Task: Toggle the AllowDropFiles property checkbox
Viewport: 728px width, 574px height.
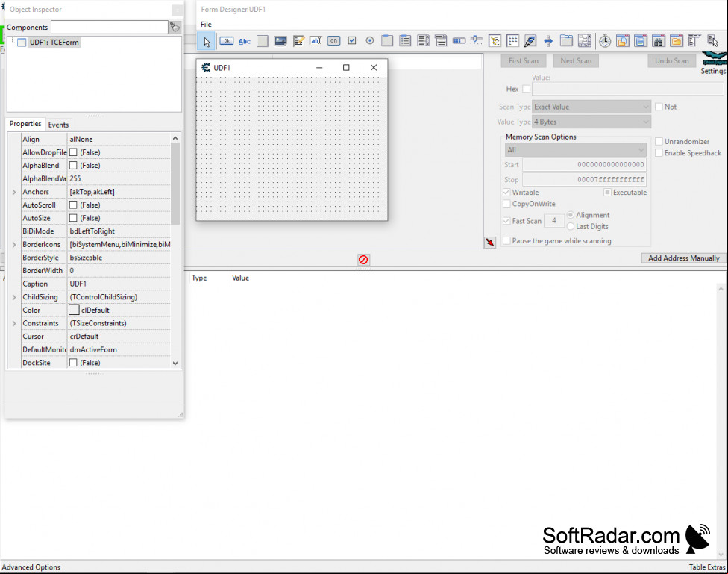Action: click(73, 152)
